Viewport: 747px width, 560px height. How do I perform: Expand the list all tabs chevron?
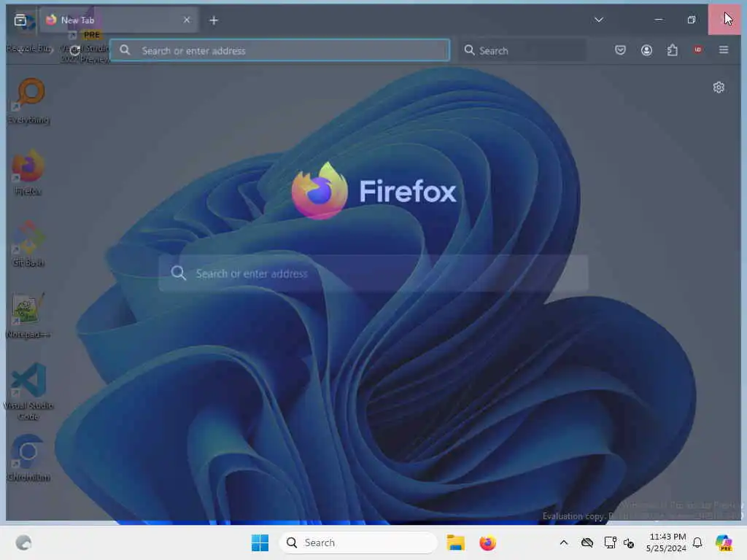point(598,20)
